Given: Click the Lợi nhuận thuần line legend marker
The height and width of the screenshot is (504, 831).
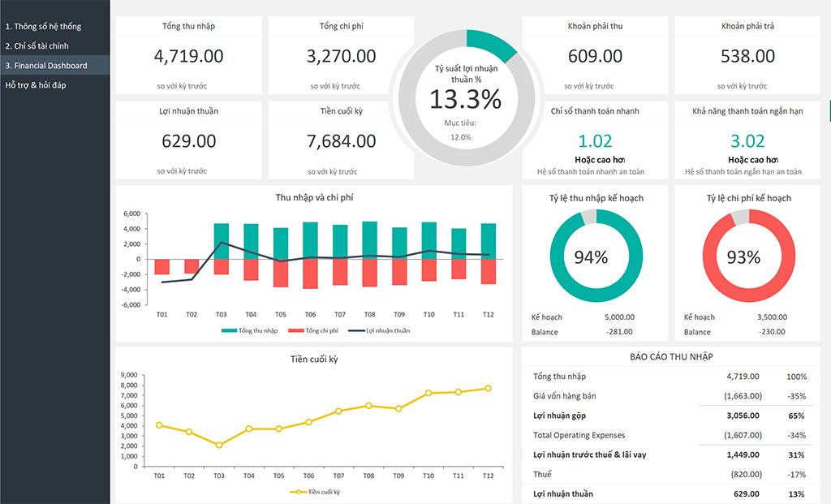Looking at the screenshot, I should pyautogui.click(x=355, y=330).
